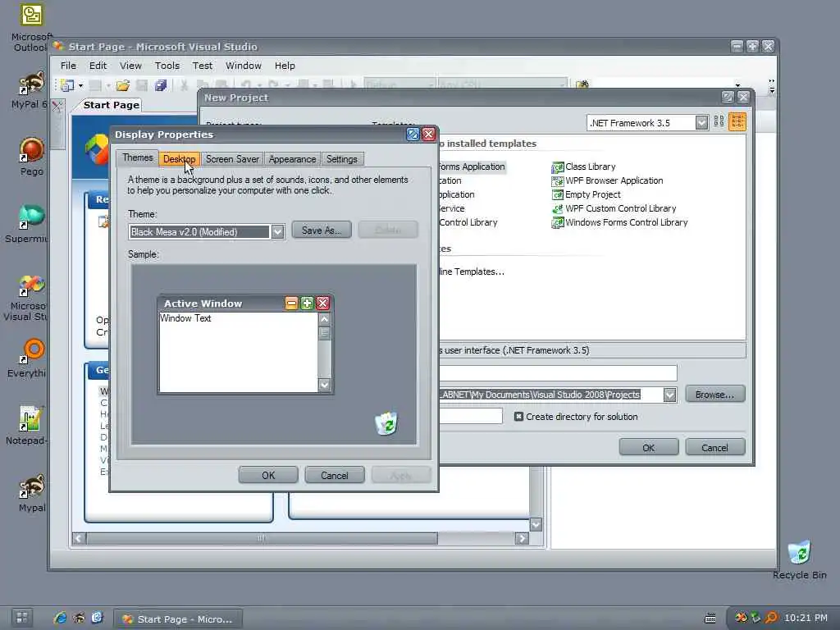Switch to the Appearance tab
This screenshot has width=840, height=630.
(293, 159)
